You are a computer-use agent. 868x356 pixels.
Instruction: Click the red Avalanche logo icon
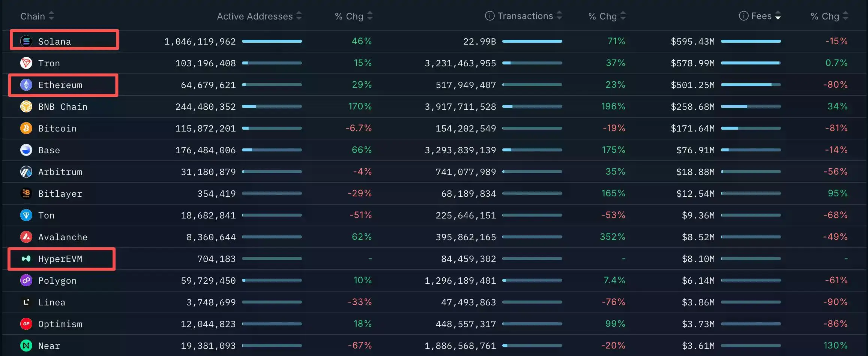coord(26,237)
